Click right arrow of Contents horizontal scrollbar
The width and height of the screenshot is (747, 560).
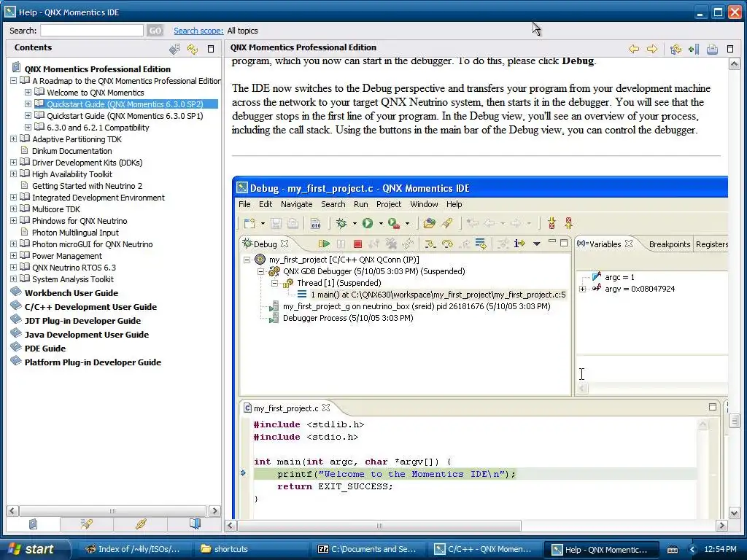[x=215, y=511]
